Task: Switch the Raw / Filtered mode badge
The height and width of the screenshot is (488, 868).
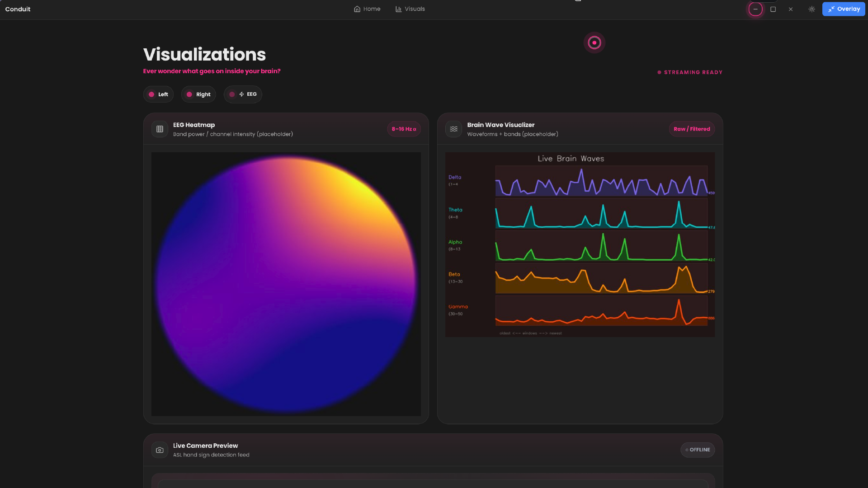Action: (691, 129)
